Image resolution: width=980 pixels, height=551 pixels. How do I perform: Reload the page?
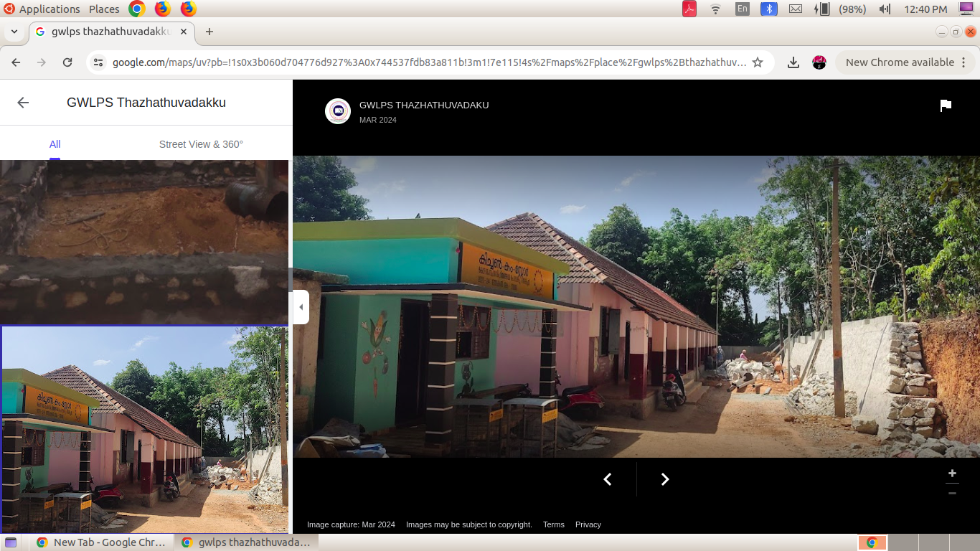67,62
